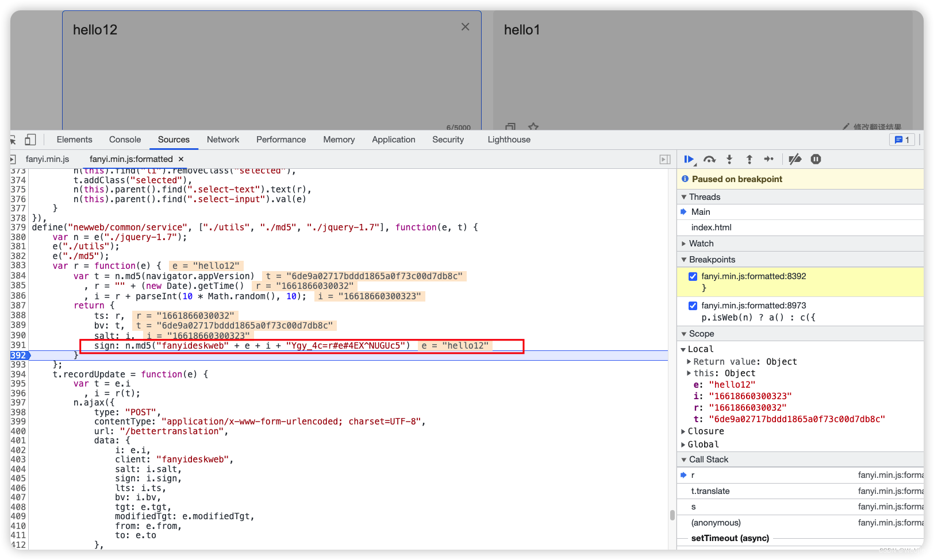Activate inspect element picker
The height and width of the screenshot is (560, 934).
pos(13,140)
